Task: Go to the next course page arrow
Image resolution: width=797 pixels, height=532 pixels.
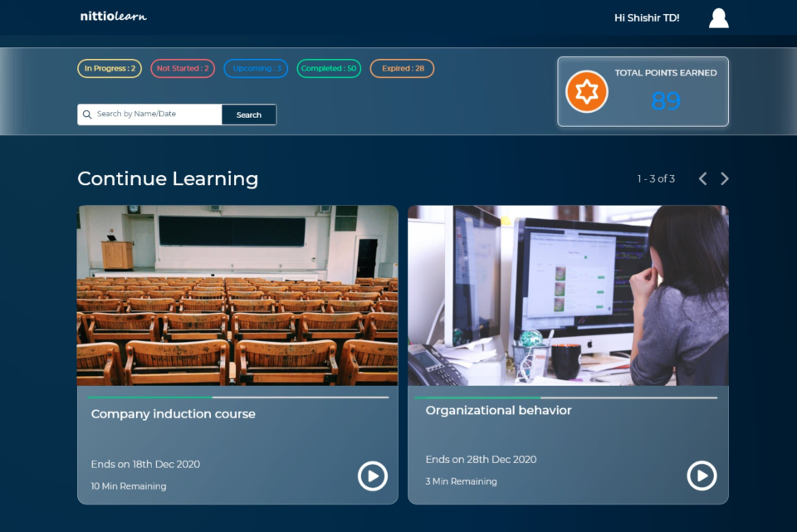Action: 724,178
